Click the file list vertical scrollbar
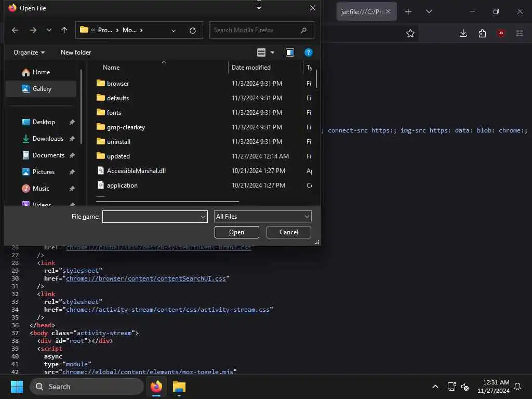Viewport: 532px width, 399px height. click(316, 79)
